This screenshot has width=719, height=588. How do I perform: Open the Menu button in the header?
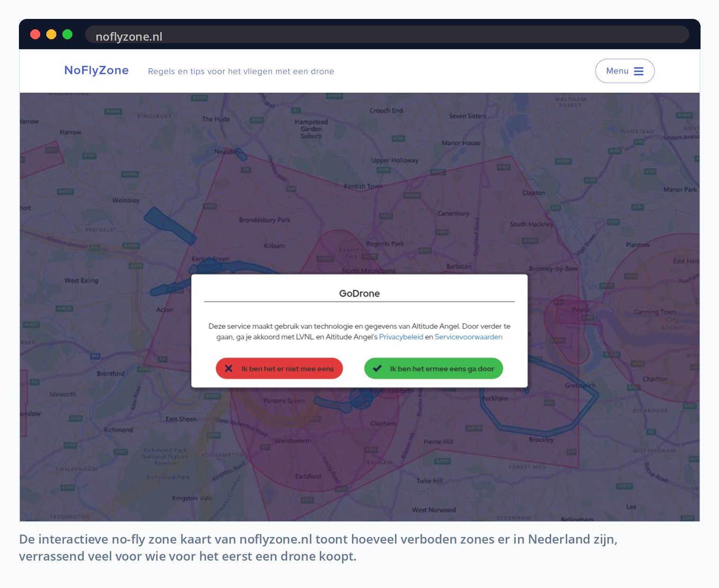pyautogui.click(x=624, y=71)
